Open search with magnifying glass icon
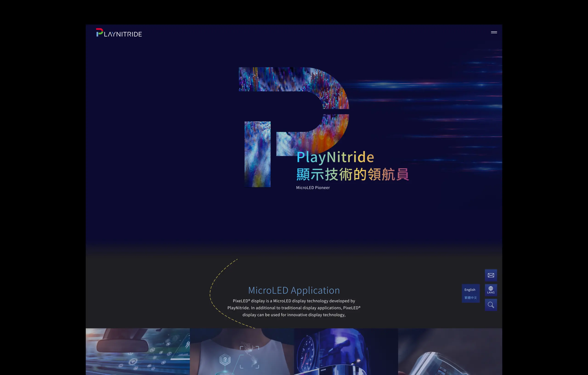This screenshot has width=588, height=375. 491,305
